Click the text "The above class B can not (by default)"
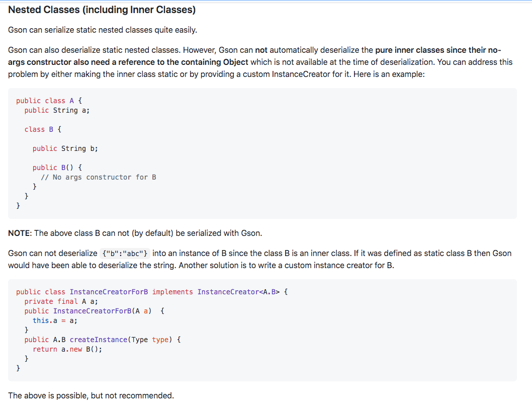Screen dimensions: 532x410 tap(104, 233)
